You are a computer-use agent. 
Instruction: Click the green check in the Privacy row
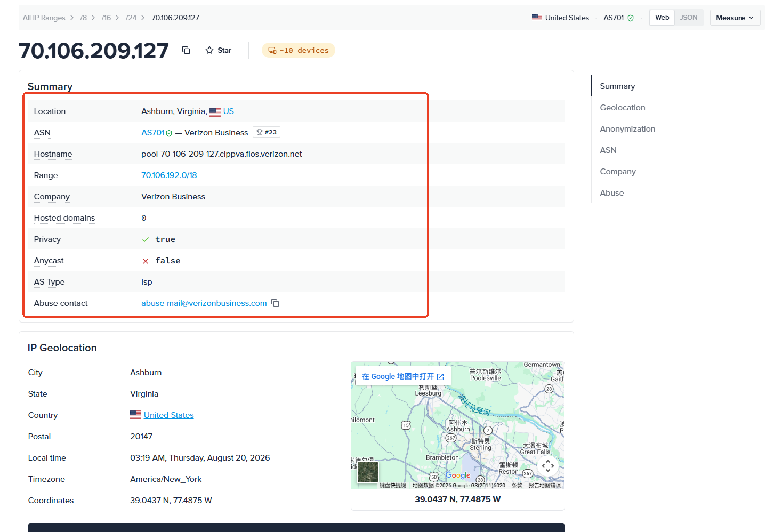click(x=146, y=239)
